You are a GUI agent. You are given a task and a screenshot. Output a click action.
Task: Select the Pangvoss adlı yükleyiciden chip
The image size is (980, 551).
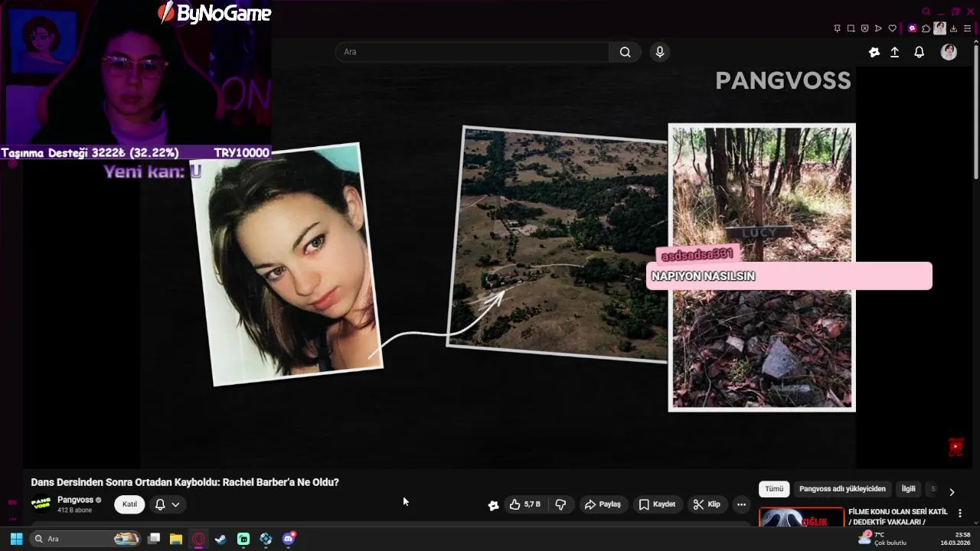pos(842,489)
